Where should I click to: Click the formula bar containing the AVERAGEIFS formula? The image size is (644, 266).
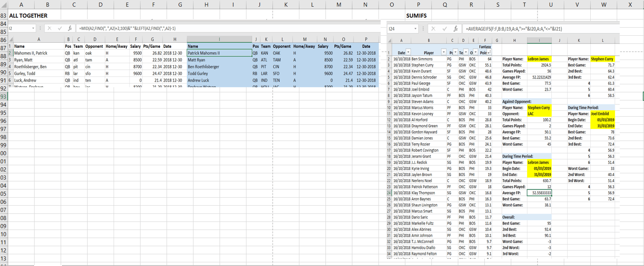pos(541,29)
